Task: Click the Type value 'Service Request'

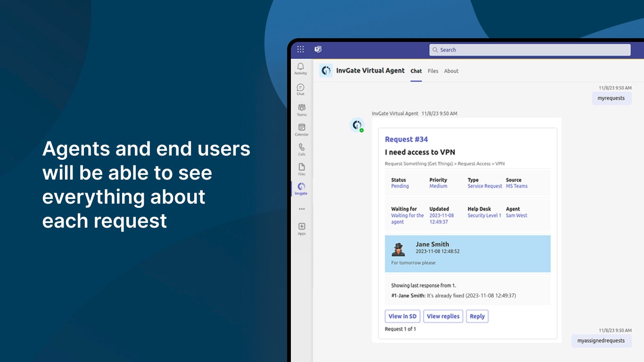Action: click(x=485, y=186)
